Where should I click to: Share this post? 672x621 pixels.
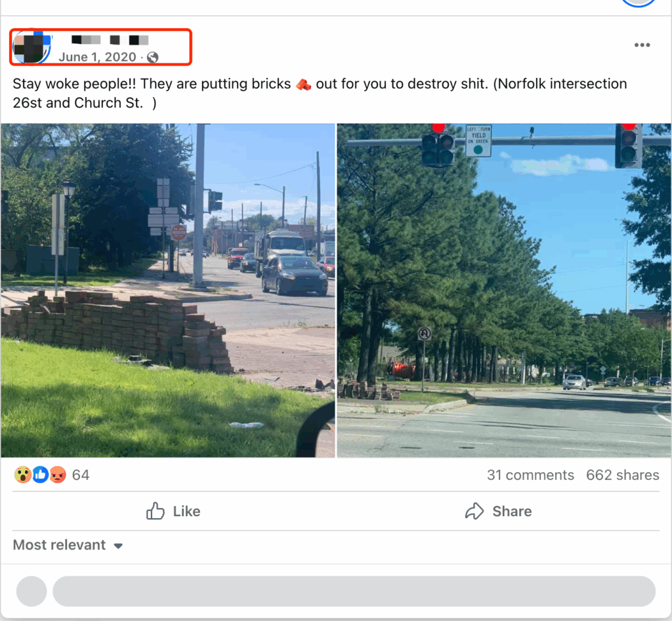[x=499, y=511]
